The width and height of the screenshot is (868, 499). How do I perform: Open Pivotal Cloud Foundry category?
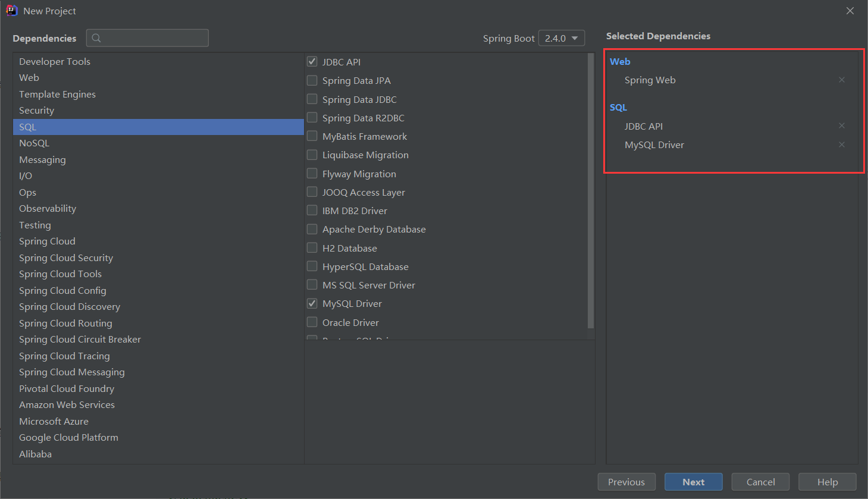point(158,388)
